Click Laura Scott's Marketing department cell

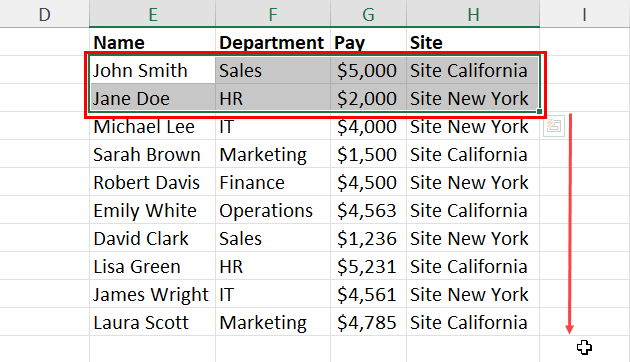(x=273, y=322)
